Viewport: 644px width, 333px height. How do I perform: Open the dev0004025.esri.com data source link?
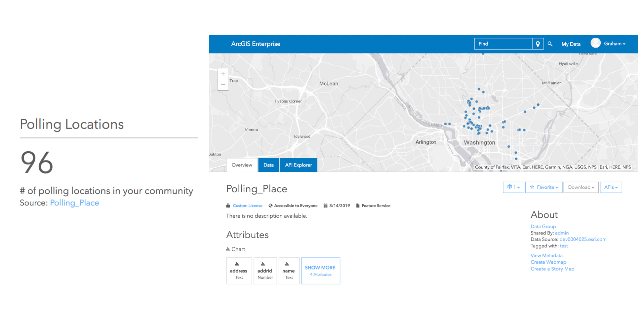coord(583,240)
